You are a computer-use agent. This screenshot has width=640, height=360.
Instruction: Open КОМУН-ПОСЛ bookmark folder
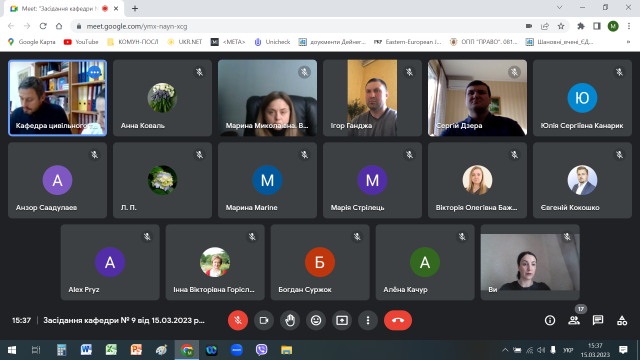tap(133, 42)
